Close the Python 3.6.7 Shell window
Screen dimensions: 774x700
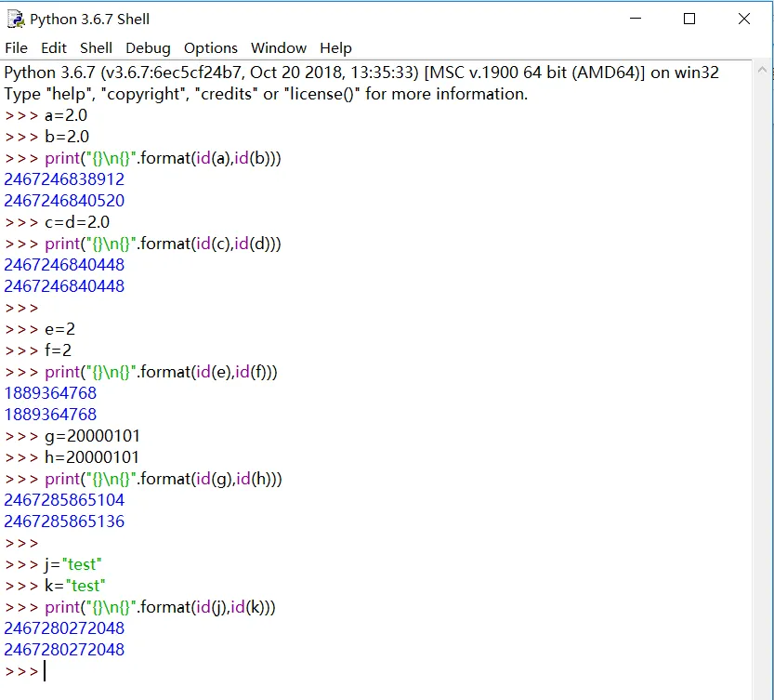click(744, 19)
